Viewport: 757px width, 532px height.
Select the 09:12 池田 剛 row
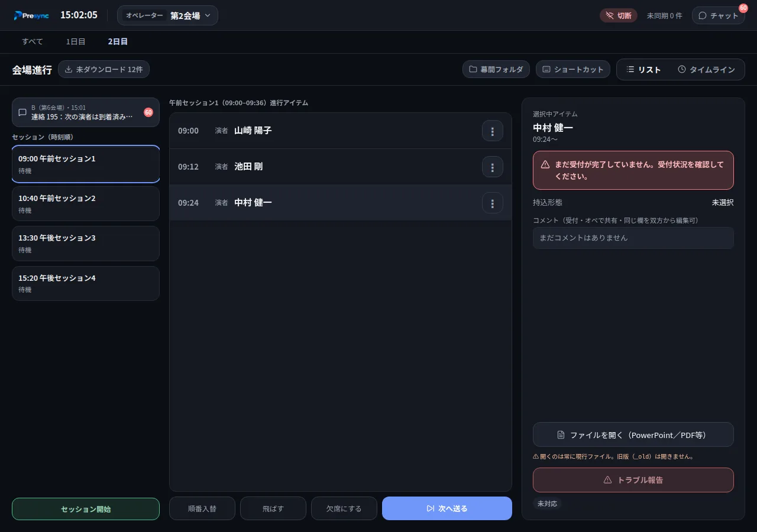[341, 167]
